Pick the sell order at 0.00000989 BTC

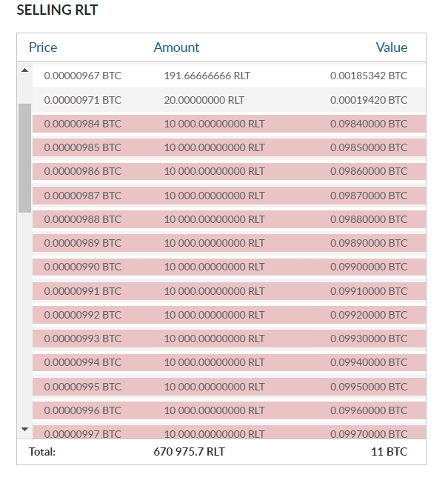pyautogui.click(x=229, y=243)
